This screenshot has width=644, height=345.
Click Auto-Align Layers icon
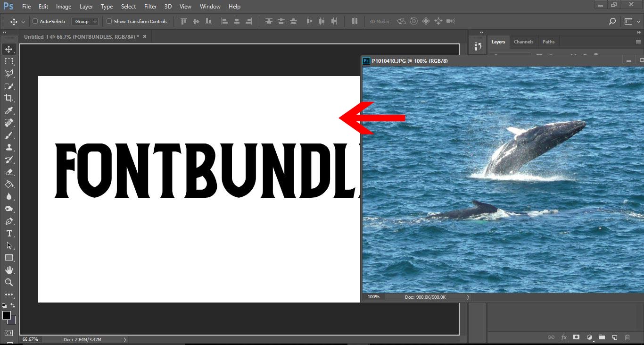[x=355, y=21]
